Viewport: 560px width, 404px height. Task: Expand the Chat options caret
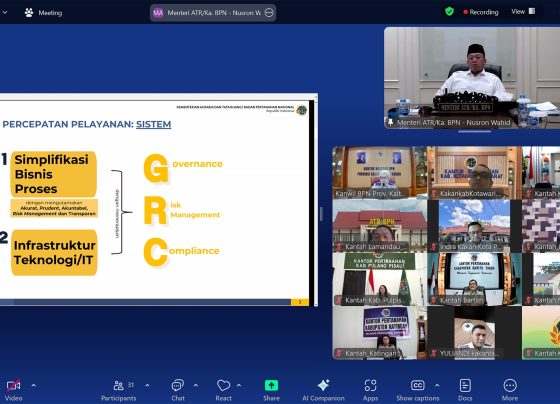(x=196, y=385)
